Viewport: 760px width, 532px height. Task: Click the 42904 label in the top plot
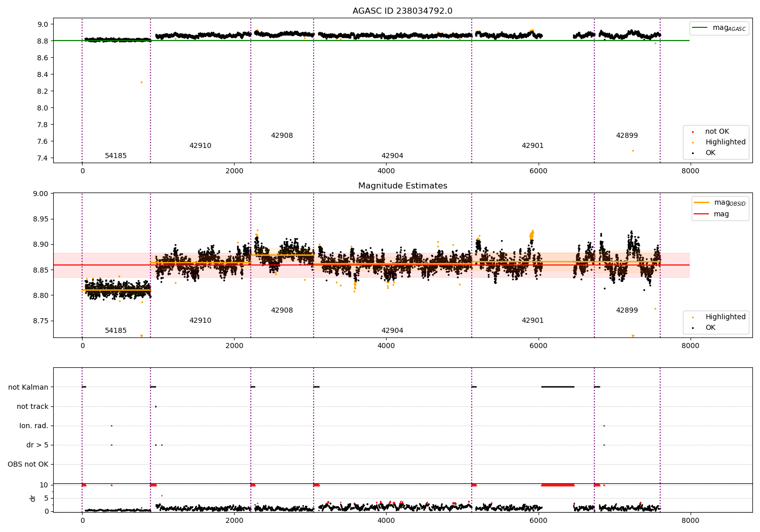[392, 156]
